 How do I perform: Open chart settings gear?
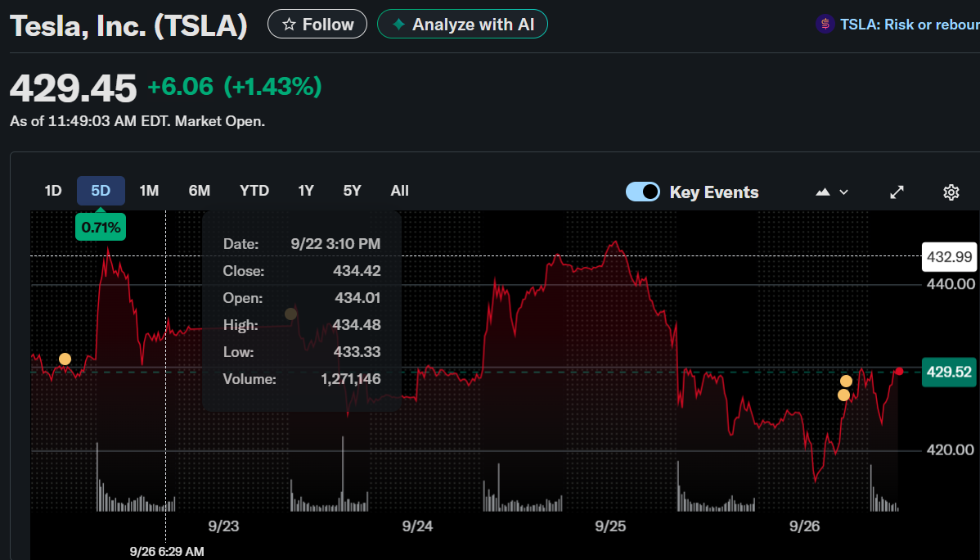[951, 192]
